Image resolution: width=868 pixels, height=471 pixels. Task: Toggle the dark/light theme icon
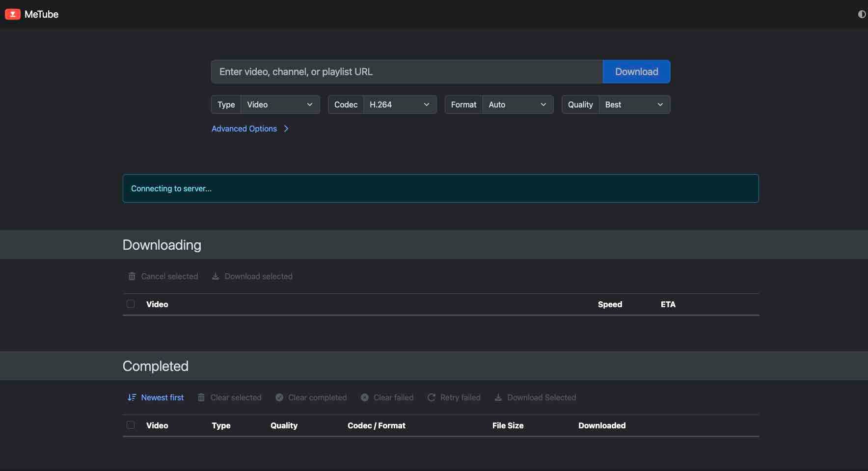pyautogui.click(x=862, y=14)
